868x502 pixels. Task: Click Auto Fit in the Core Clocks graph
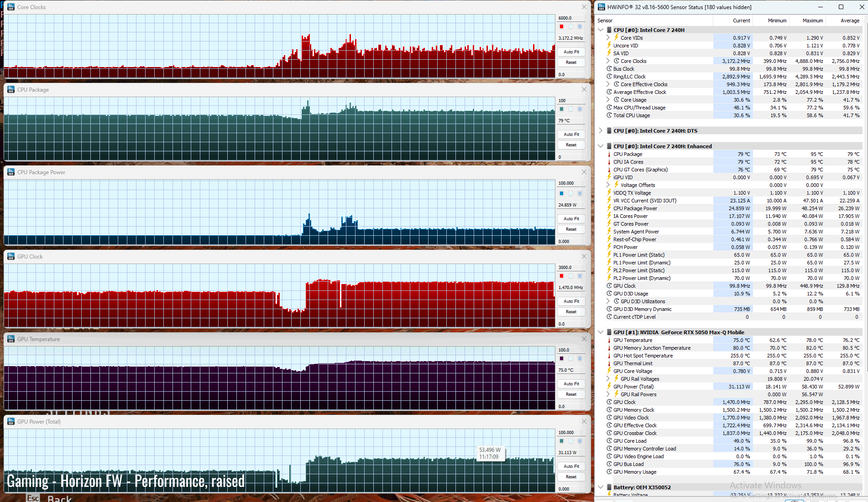(571, 52)
